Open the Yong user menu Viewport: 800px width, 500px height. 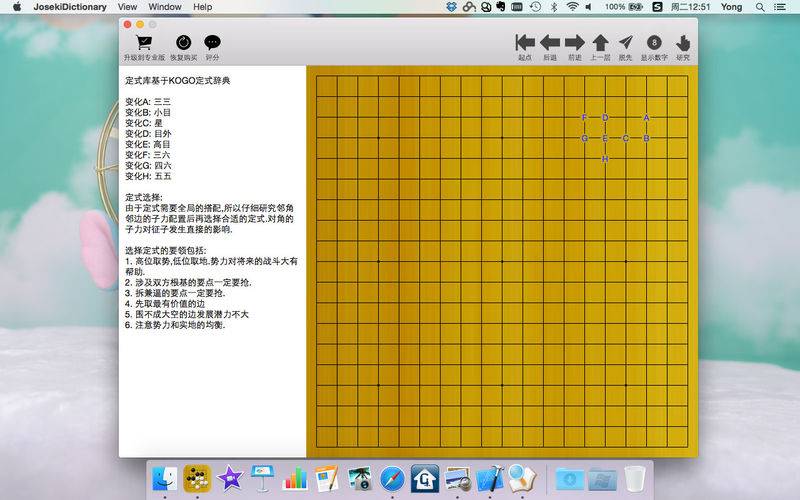click(x=731, y=7)
